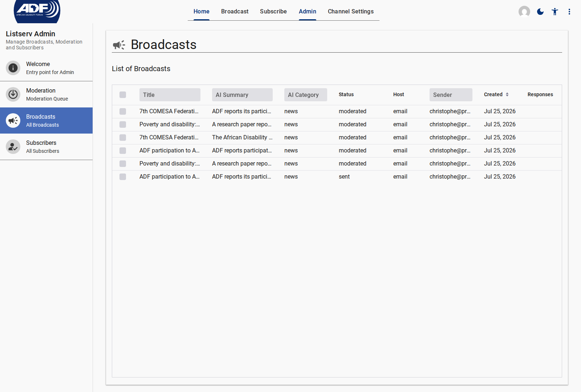Open All Subscribers sidebar item
The height and width of the screenshot is (392, 581).
pyautogui.click(x=46, y=147)
